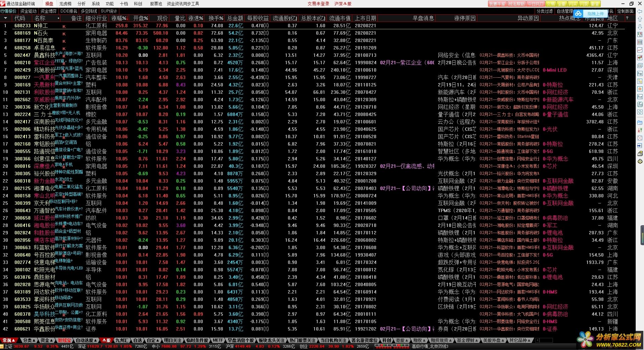The height and width of the screenshot is (350, 644).
Task: Open the 功能 menu
Action: tap(110, 4)
